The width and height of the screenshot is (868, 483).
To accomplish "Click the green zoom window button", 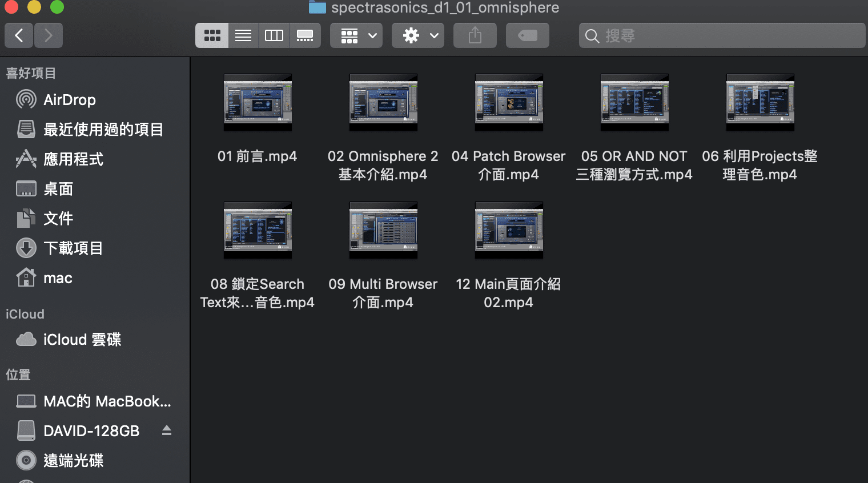I will tap(57, 7).
